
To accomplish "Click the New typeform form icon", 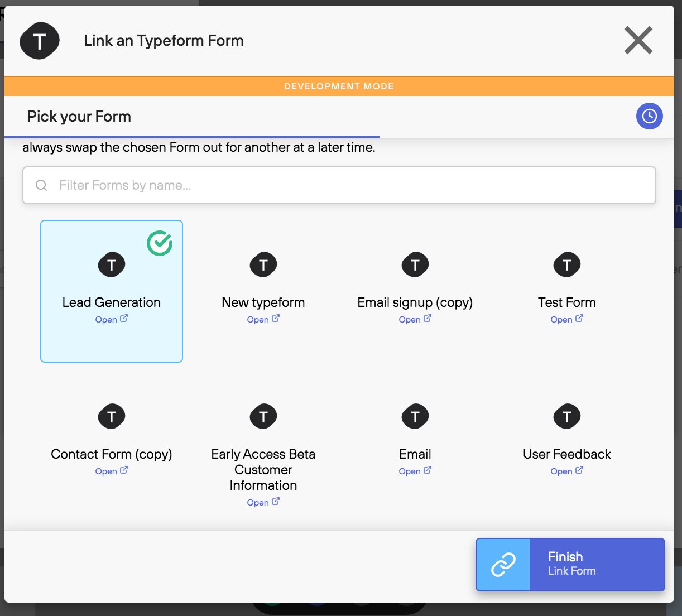I will (263, 264).
